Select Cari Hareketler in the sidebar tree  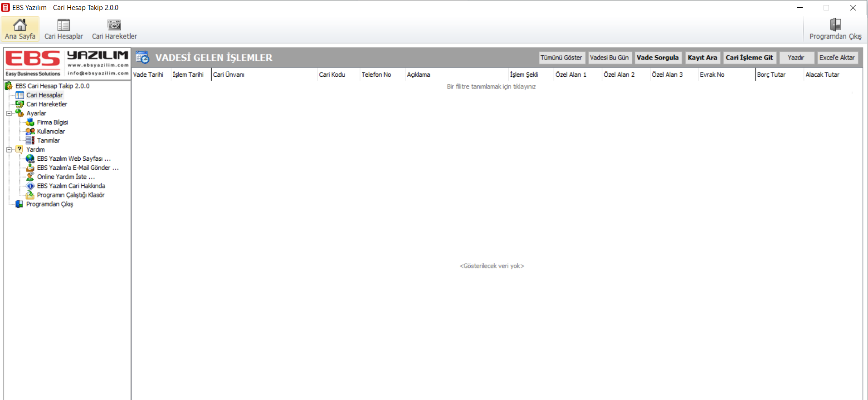click(46, 104)
